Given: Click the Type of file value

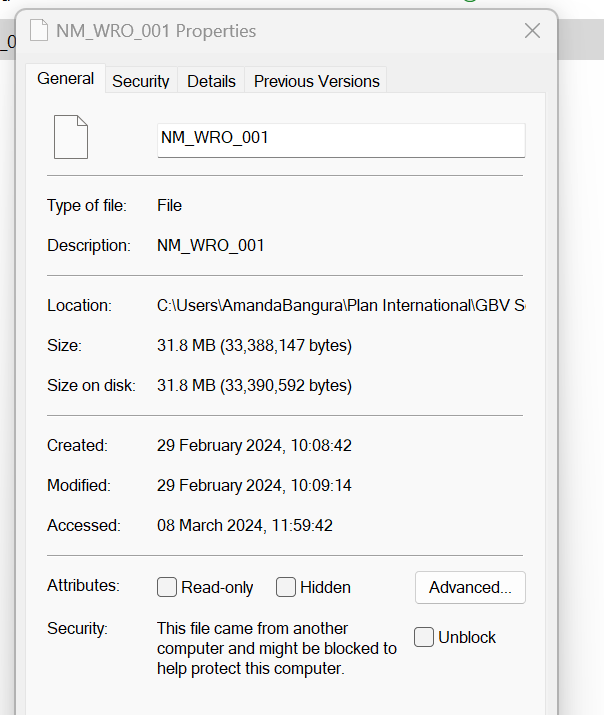Looking at the screenshot, I should point(169,205).
